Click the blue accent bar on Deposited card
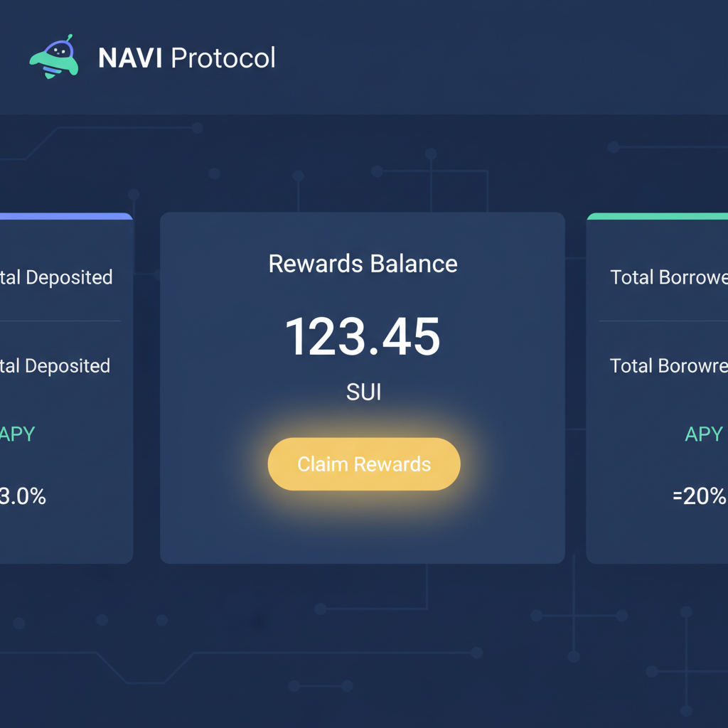The width and height of the screenshot is (728, 728). click(64, 216)
